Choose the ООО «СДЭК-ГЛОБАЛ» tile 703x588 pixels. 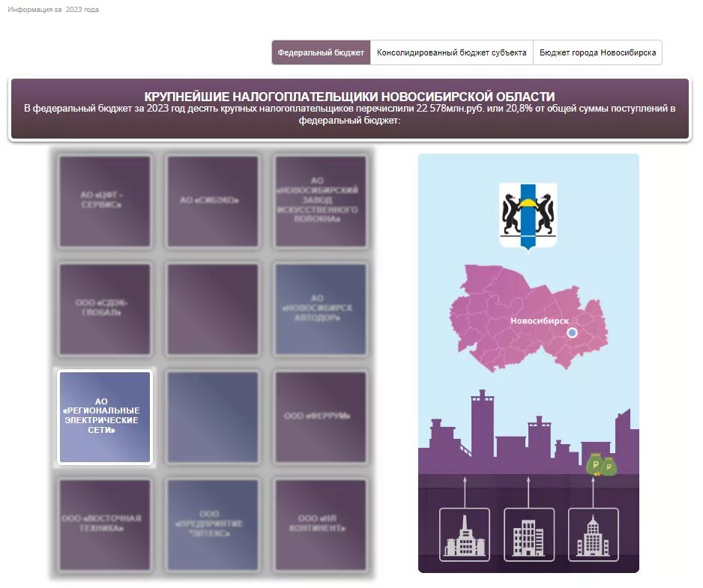[x=104, y=309]
